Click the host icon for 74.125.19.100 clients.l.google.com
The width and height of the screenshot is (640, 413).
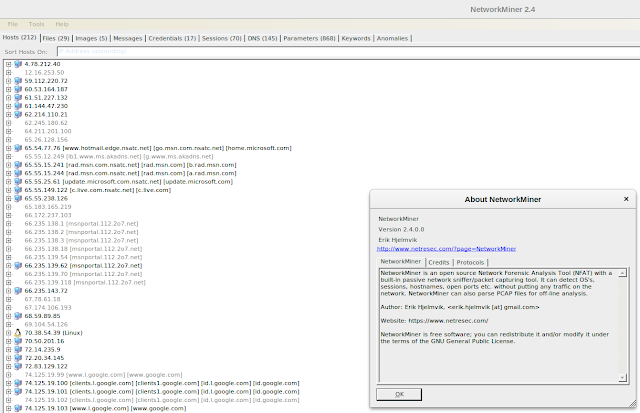[x=18, y=383]
